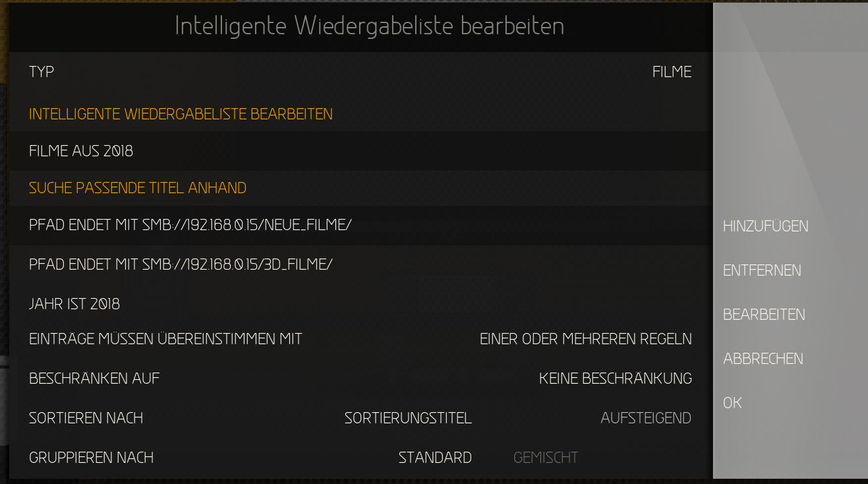Click the Hinzufügen button
This screenshot has width=868, height=484.
(765, 226)
